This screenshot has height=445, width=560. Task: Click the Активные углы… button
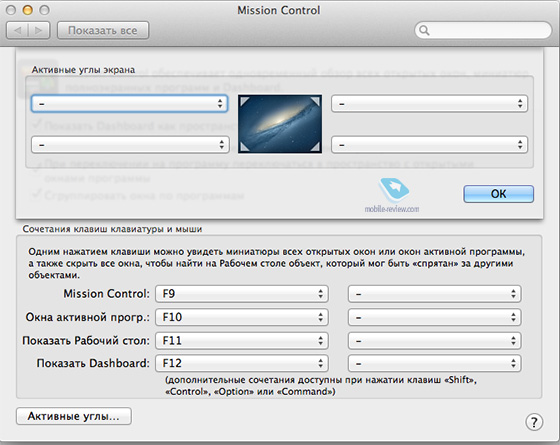[74, 416]
